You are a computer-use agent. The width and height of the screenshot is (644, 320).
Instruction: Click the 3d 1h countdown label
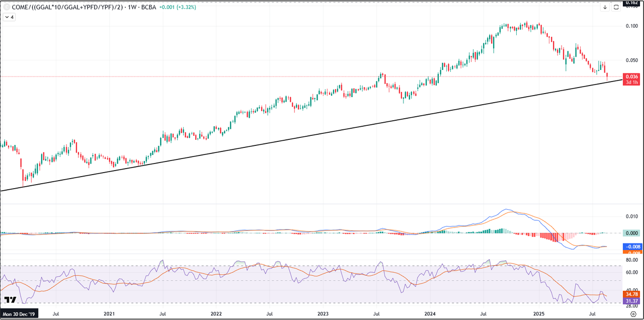pos(632,82)
